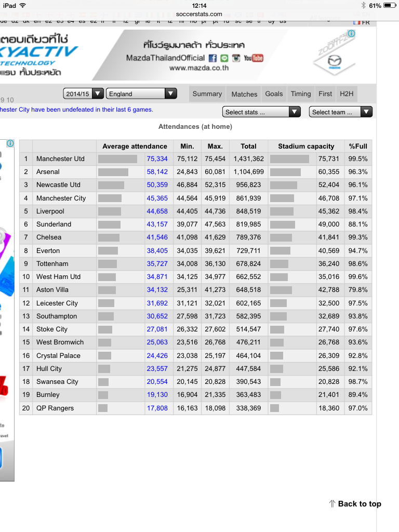
Task: Click Manchester Utd average attendance 75,334
Action: coord(157,159)
